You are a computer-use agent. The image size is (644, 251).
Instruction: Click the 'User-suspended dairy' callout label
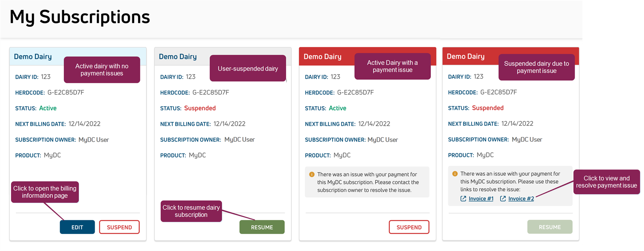click(248, 68)
